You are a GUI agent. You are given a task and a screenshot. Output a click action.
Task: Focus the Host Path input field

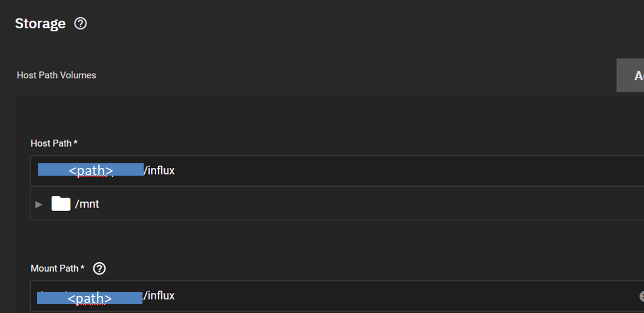tap(337, 171)
